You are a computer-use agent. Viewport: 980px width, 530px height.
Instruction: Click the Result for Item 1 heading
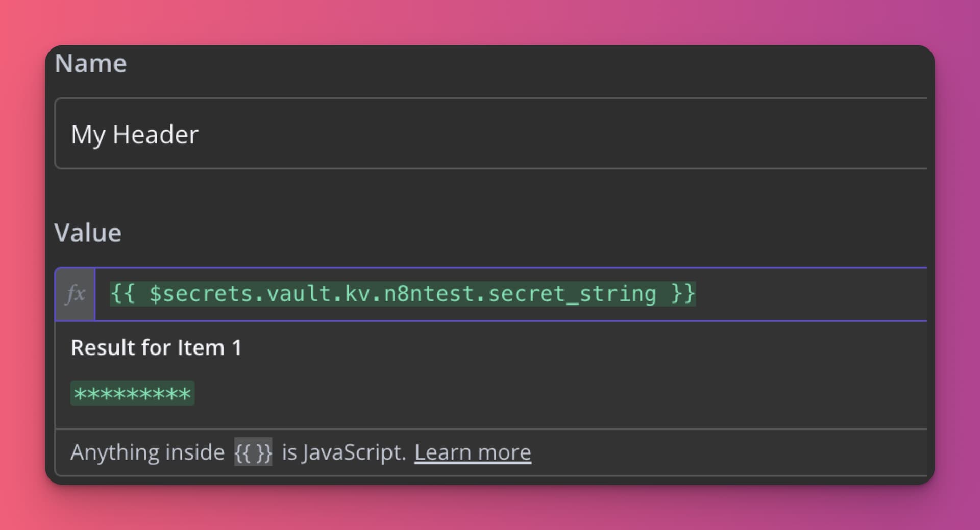point(156,348)
